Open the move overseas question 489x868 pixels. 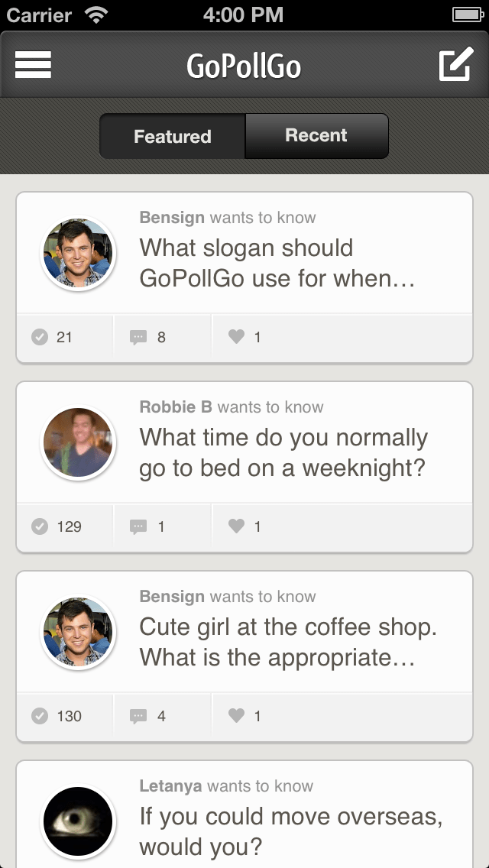(290, 831)
